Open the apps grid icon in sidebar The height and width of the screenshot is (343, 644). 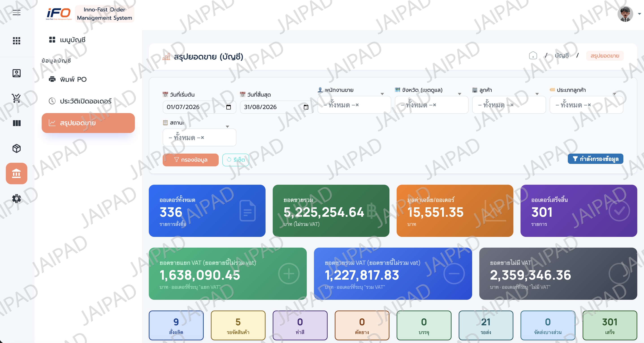tap(17, 41)
